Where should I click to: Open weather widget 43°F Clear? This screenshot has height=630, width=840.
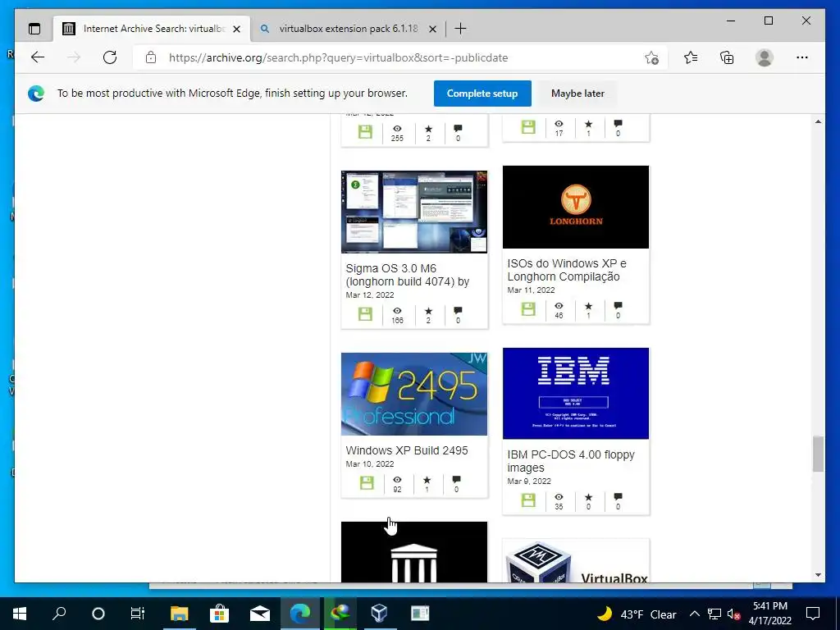(x=637, y=614)
